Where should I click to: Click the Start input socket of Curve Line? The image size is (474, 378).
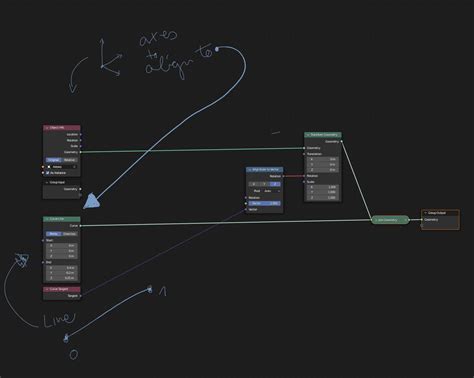(43, 240)
